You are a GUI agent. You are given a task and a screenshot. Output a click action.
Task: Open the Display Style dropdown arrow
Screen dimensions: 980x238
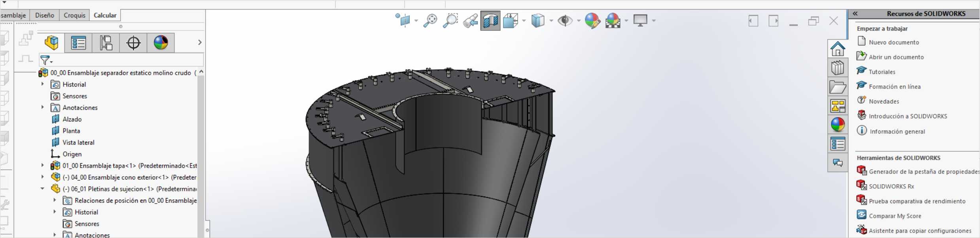pos(551,21)
